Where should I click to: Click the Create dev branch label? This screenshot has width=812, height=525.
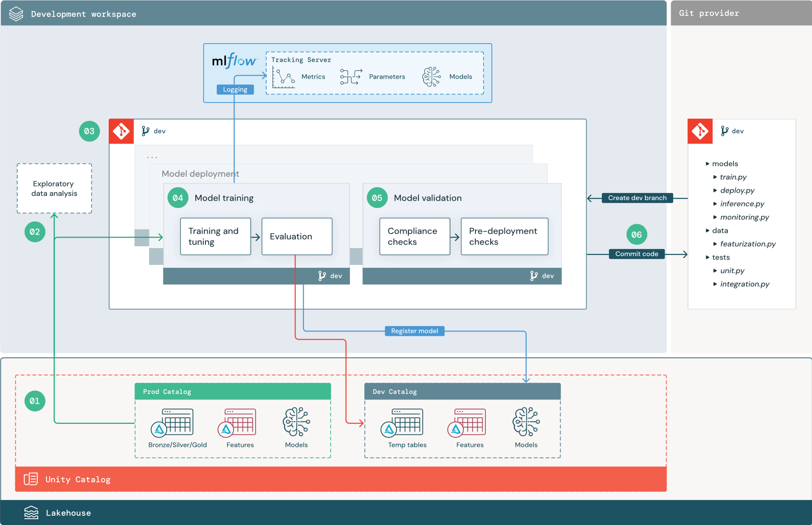click(x=637, y=197)
